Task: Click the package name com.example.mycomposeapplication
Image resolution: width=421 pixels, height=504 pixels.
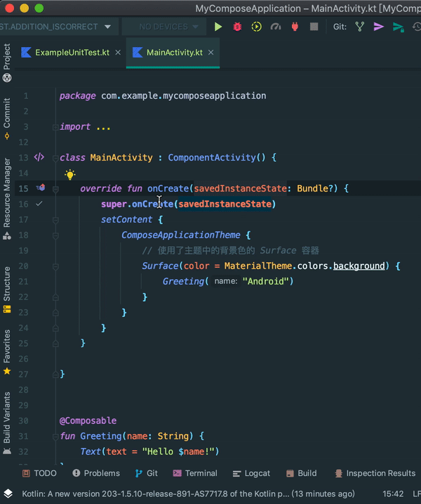Action: tap(183, 96)
